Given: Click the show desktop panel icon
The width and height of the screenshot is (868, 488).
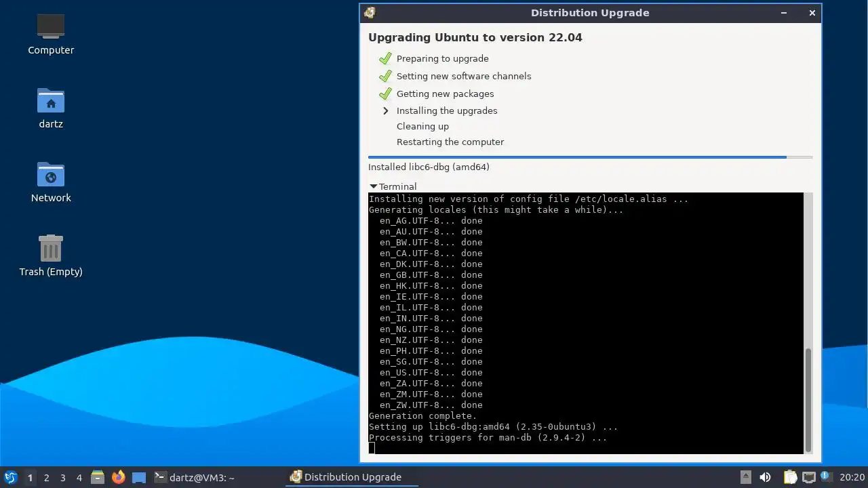Looking at the screenshot, I should pos(139,477).
